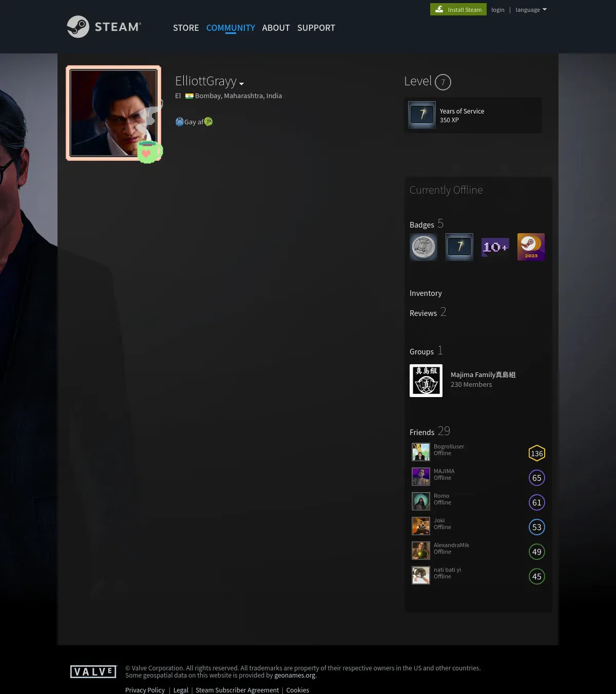
Task: Click the level 53 friend badge
Action: pyautogui.click(x=537, y=527)
